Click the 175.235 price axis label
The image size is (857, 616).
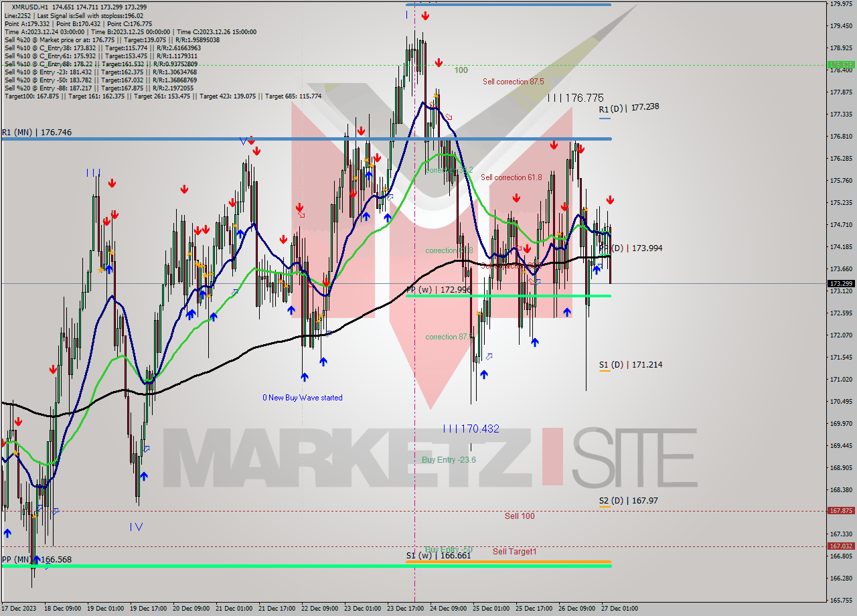(x=840, y=202)
